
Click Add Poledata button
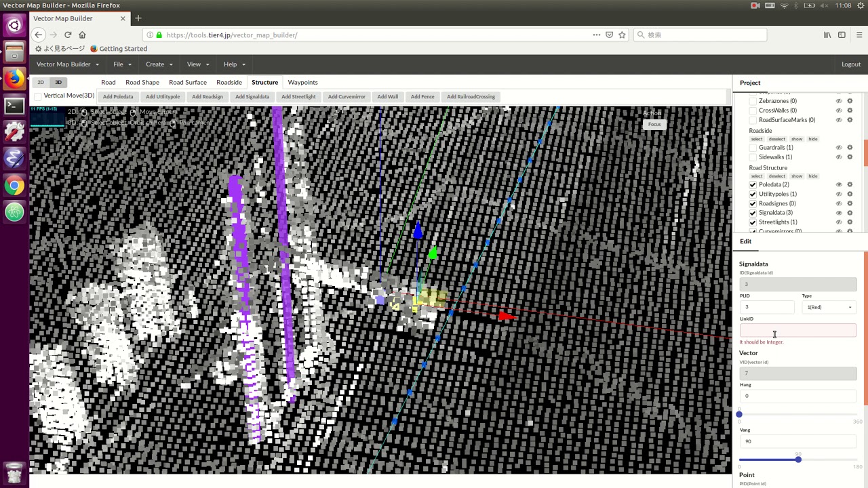tap(118, 96)
